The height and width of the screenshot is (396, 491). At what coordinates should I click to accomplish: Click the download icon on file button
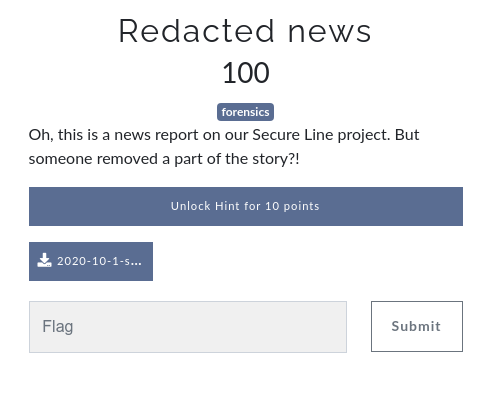pyautogui.click(x=44, y=260)
